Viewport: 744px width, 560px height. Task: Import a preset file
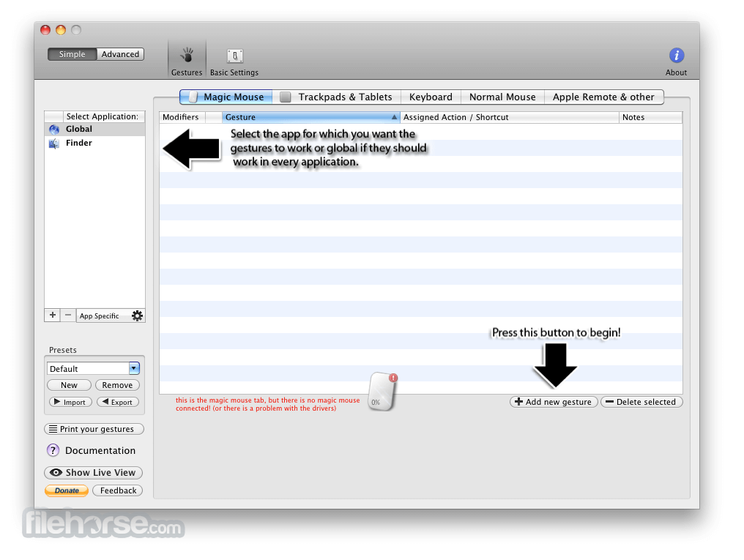[70, 402]
